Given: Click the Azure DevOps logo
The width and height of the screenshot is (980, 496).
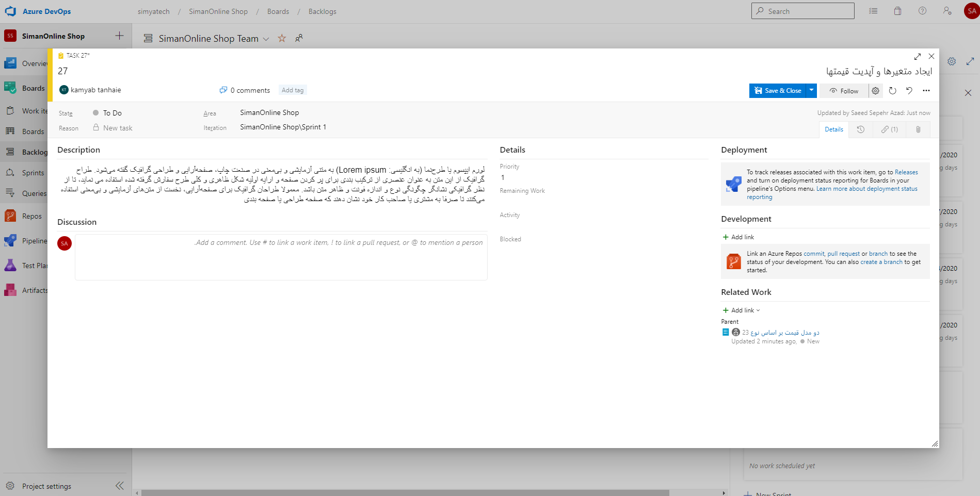Looking at the screenshot, I should point(10,11).
